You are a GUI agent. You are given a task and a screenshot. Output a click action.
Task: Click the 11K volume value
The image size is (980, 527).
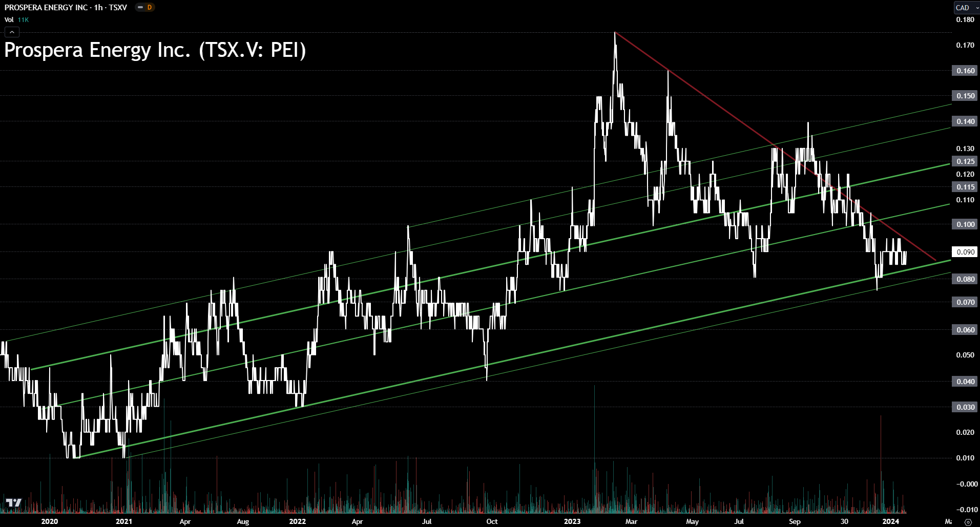(23, 19)
